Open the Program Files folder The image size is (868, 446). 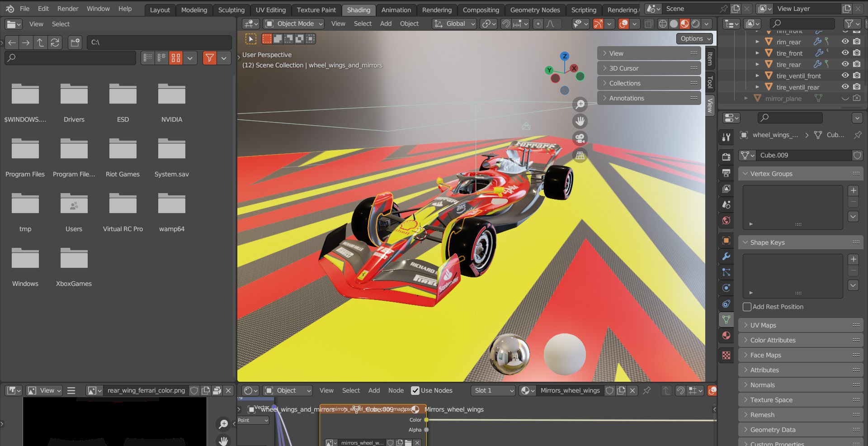(25, 158)
